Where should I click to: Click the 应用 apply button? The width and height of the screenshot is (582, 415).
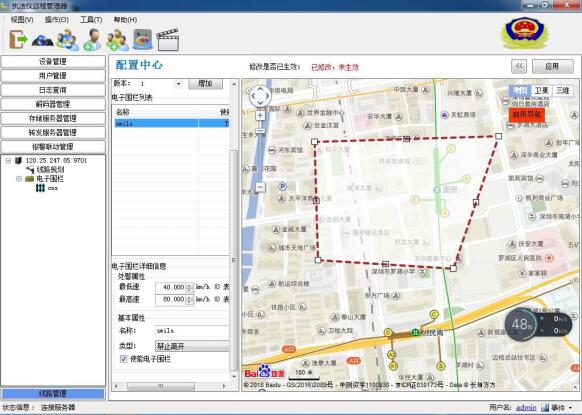(x=553, y=66)
